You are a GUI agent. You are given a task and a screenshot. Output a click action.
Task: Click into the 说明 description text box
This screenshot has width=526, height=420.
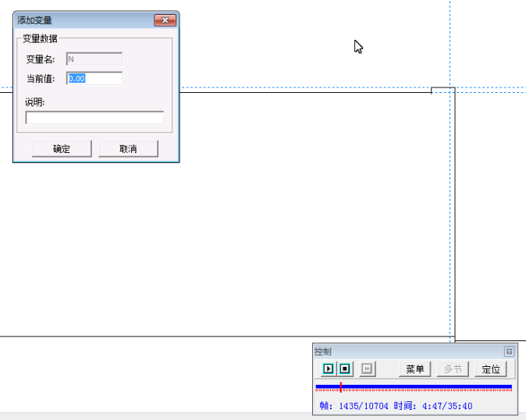(94, 118)
